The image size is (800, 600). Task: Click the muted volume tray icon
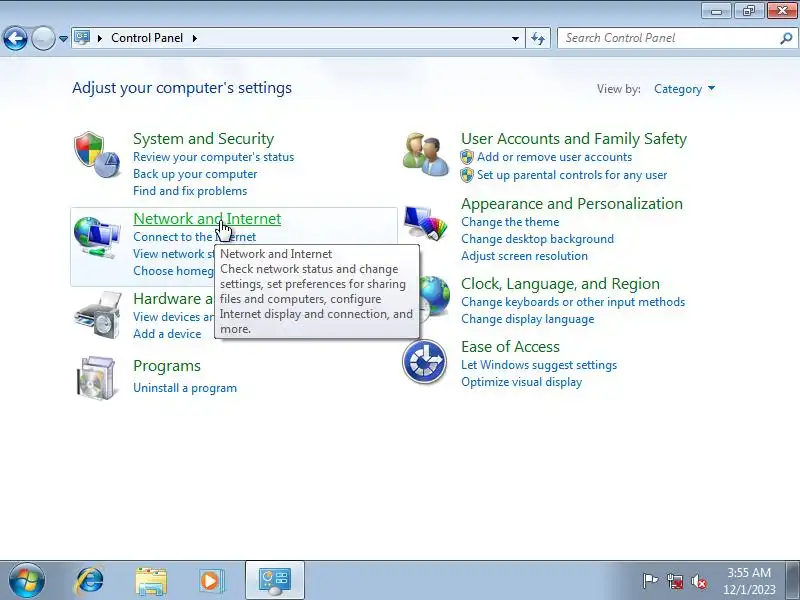[699, 581]
